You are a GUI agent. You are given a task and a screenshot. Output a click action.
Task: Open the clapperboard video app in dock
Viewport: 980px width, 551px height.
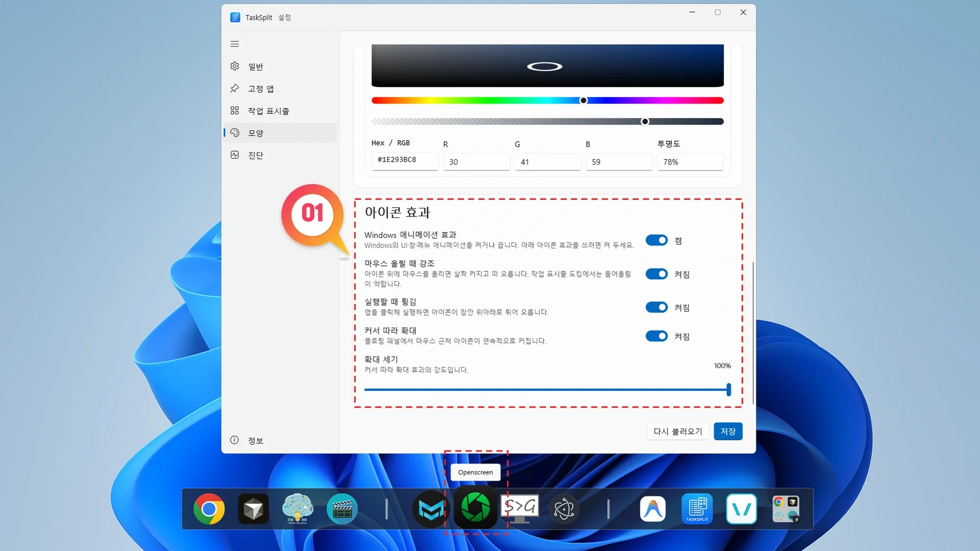[x=342, y=509]
